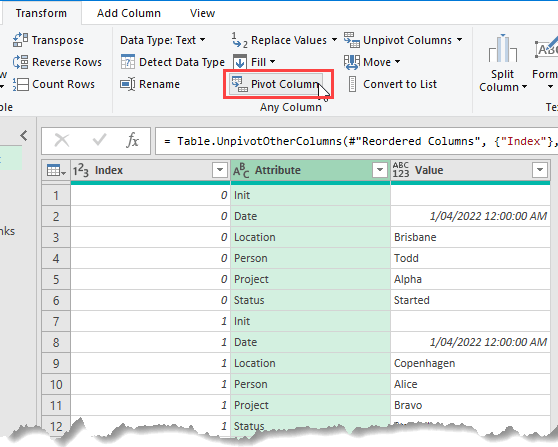Image resolution: width=558 pixels, height=447 pixels.
Task: Click the Split Column icon
Action: (502, 48)
